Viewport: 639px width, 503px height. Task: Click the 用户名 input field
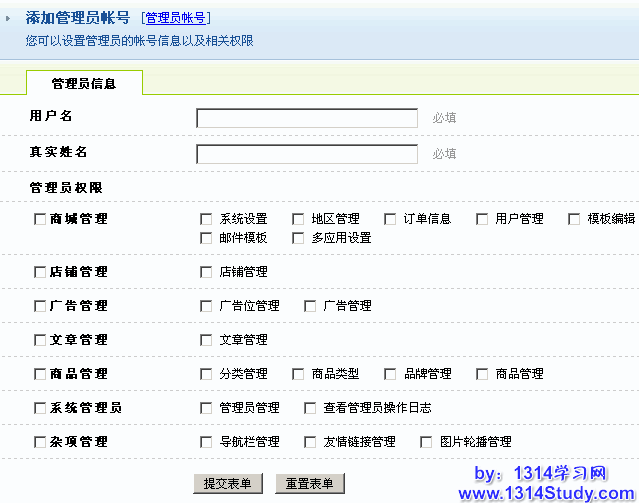[307, 118]
